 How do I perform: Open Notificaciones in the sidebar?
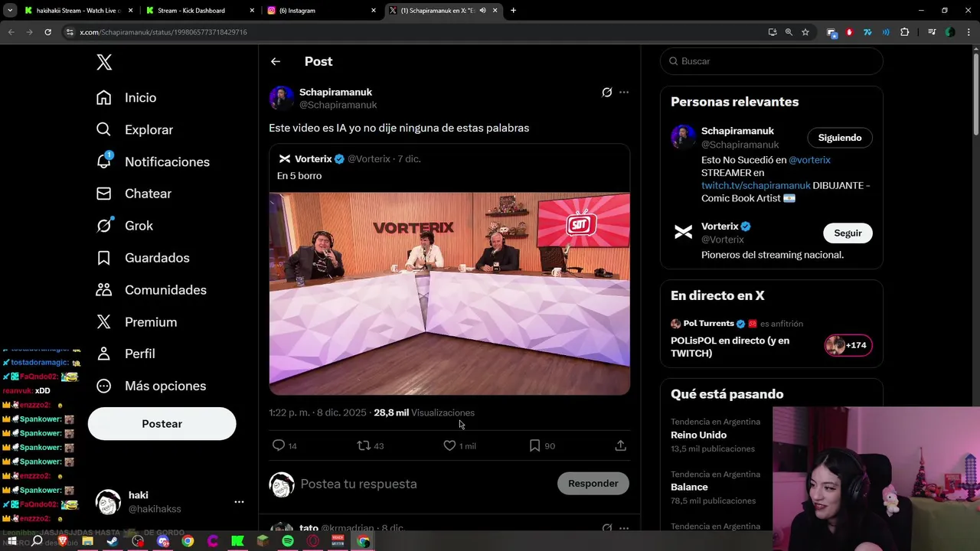pyautogui.click(x=153, y=162)
